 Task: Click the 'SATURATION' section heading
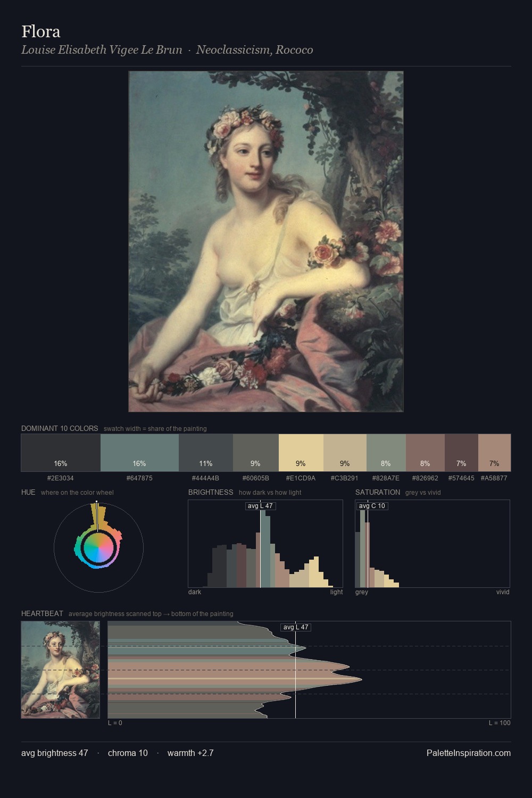pyautogui.click(x=378, y=492)
